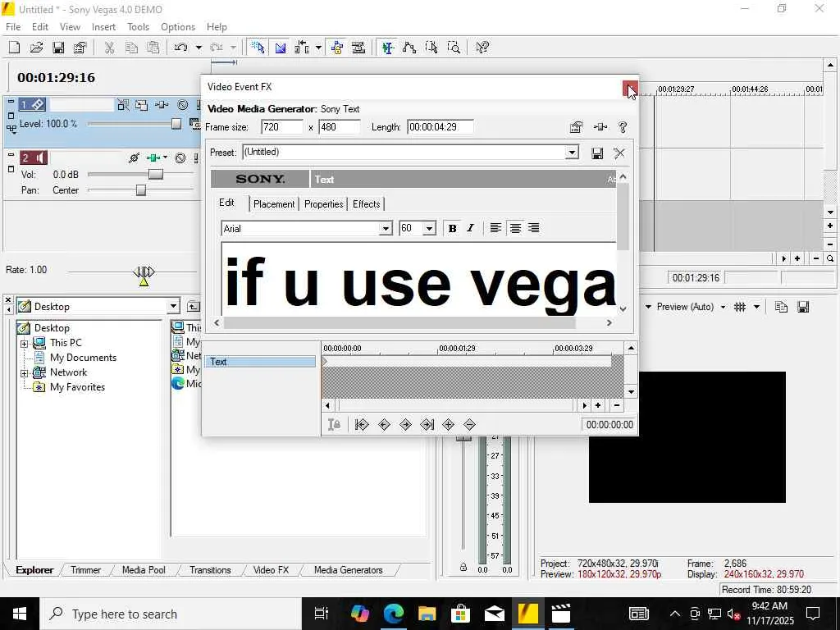Open the Insert menu
840x630 pixels.
coord(103,27)
